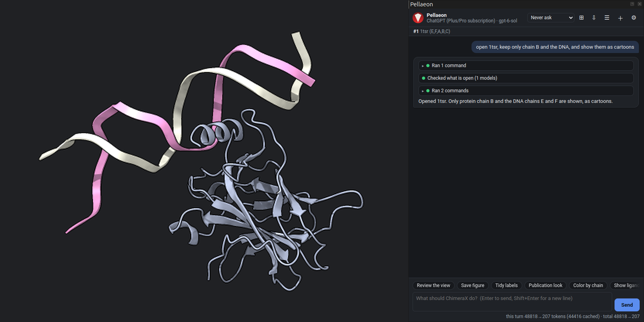Focus the 'What should ChimeraX do?' input

click(x=512, y=302)
